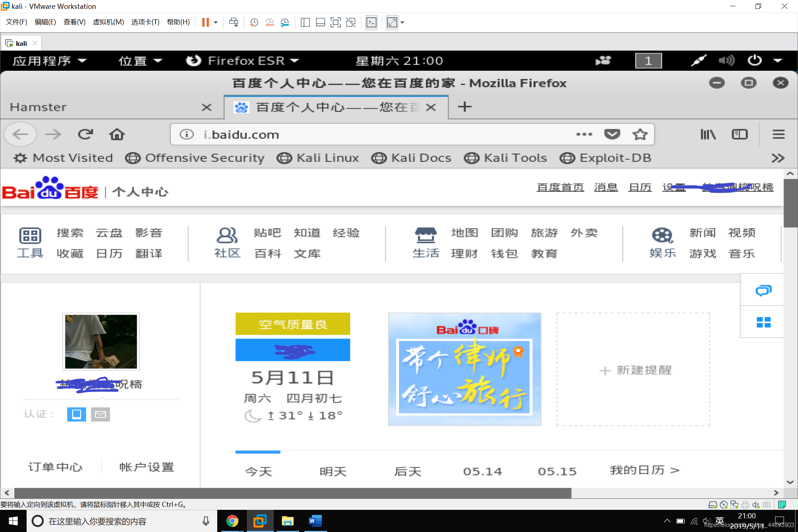Go to Firefox home page icon
The width and height of the screenshot is (798, 532).
[x=117, y=134]
